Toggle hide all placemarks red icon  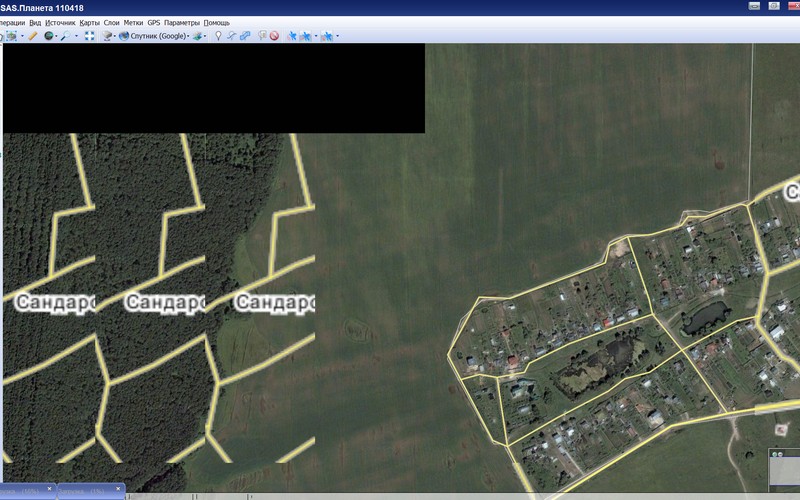coord(273,35)
